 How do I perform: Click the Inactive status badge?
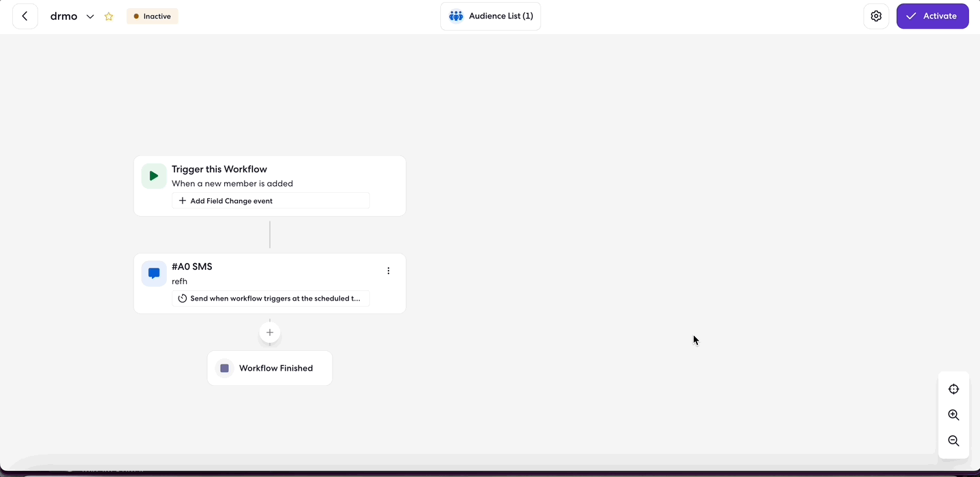pyautogui.click(x=152, y=16)
